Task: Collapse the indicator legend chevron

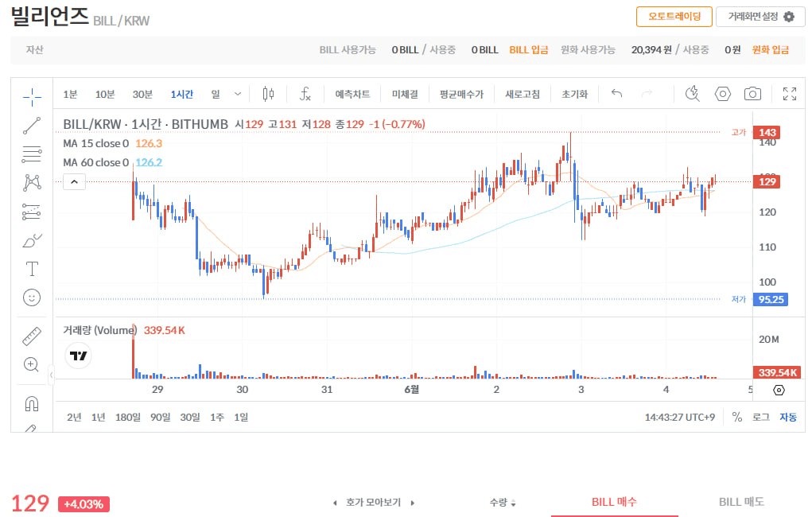Action: 75,182
